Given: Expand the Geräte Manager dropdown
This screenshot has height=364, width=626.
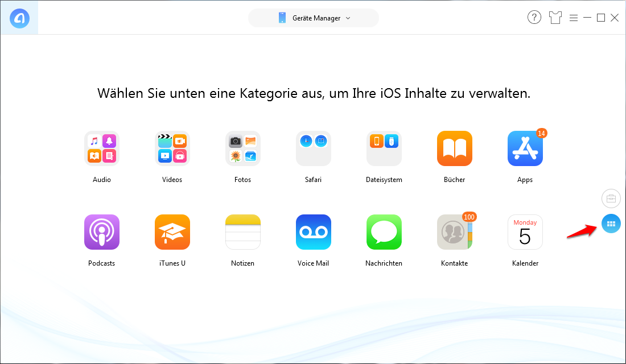Looking at the screenshot, I should click(x=314, y=18).
